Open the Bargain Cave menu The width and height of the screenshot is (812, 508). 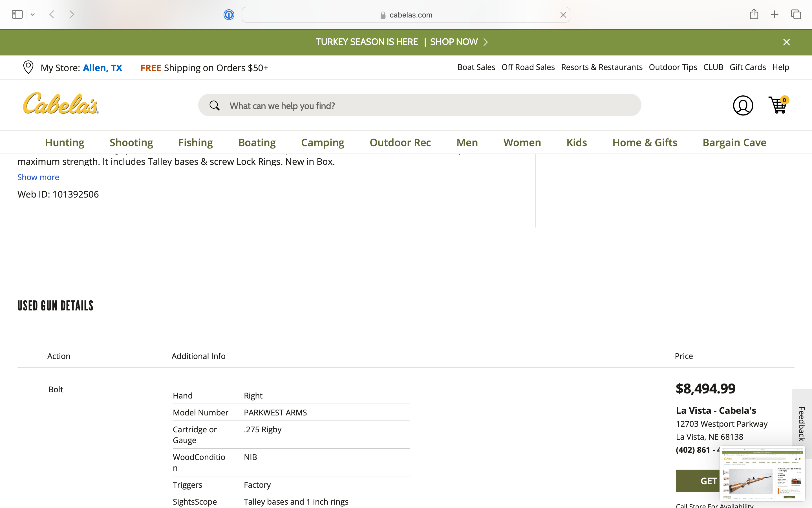(734, 143)
